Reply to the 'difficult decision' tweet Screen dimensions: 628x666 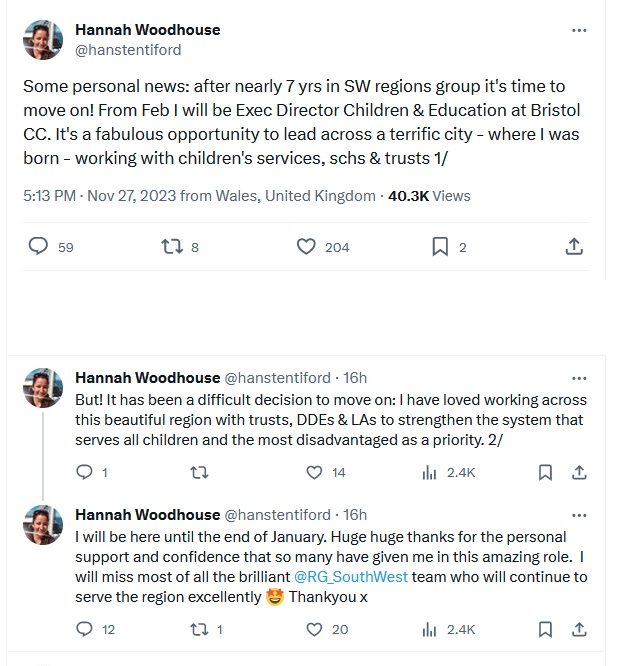click(x=85, y=472)
